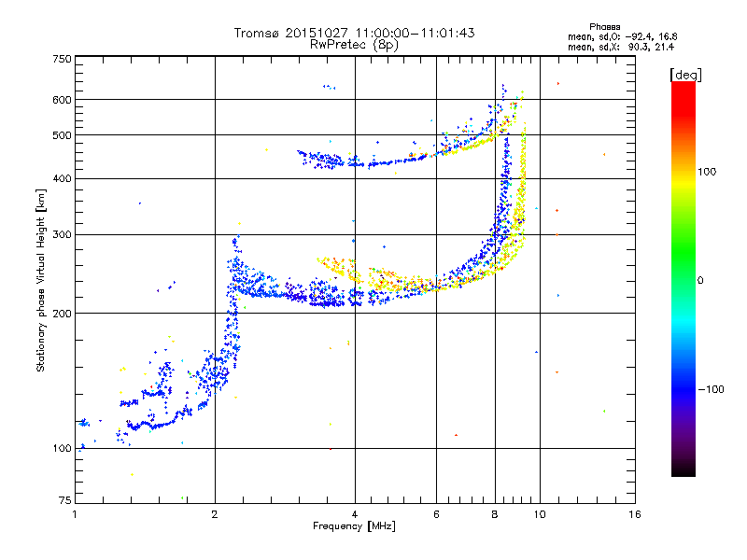Click the x-axis label '4'
The width and height of the screenshot is (747, 560).
point(355,514)
